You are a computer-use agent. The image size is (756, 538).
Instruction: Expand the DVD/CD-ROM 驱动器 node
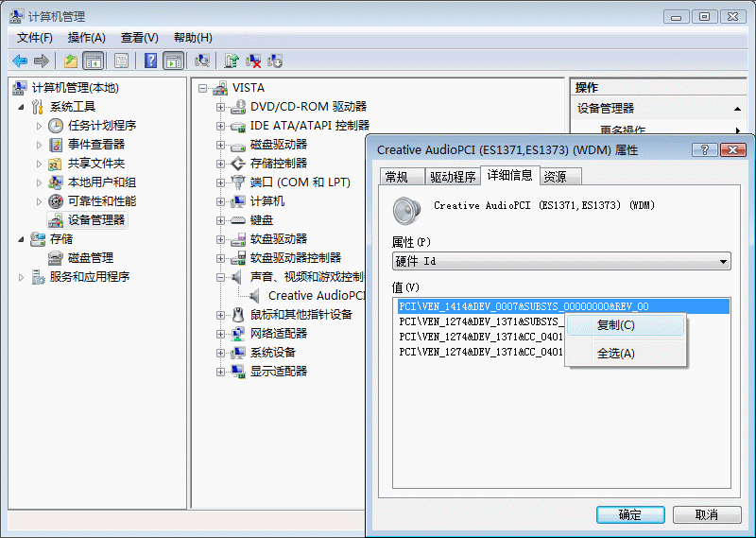[220, 107]
